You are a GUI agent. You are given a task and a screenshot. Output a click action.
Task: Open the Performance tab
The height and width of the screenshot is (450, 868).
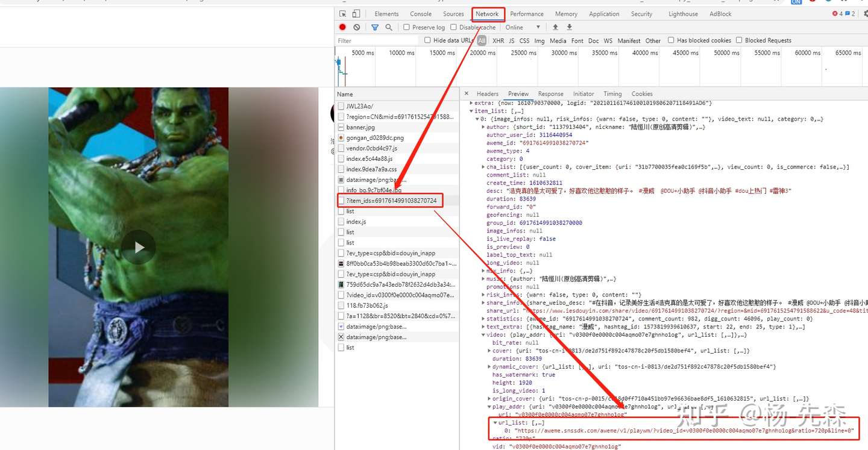pyautogui.click(x=527, y=14)
